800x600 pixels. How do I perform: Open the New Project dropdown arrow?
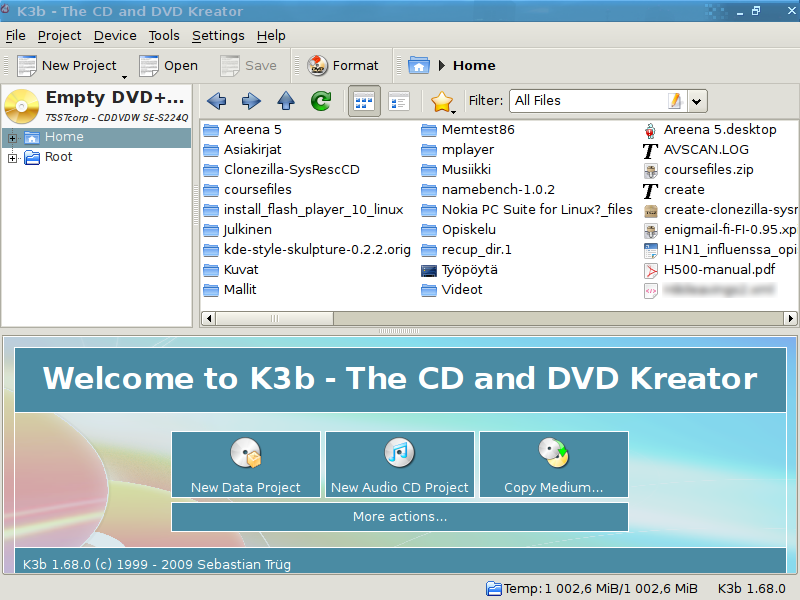tap(124, 77)
